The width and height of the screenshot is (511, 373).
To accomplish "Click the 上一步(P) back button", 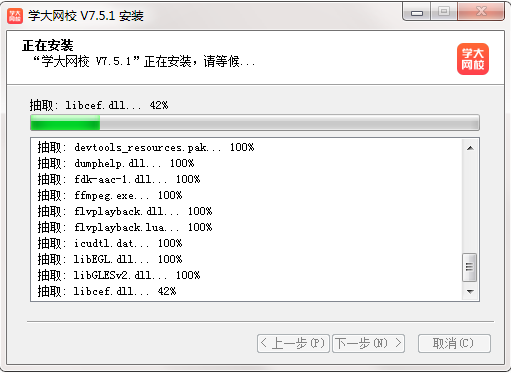I will [x=293, y=343].
